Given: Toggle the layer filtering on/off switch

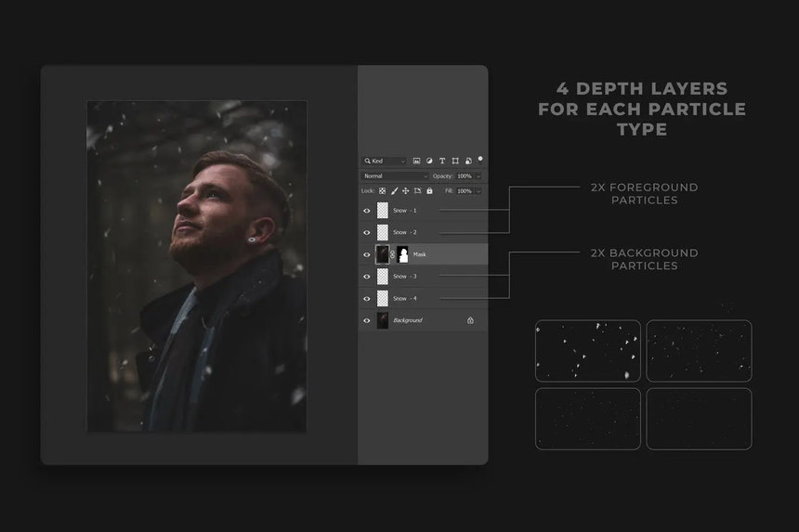Looking at the screenshot, I should pyautogui.click(x=479, y=159).
